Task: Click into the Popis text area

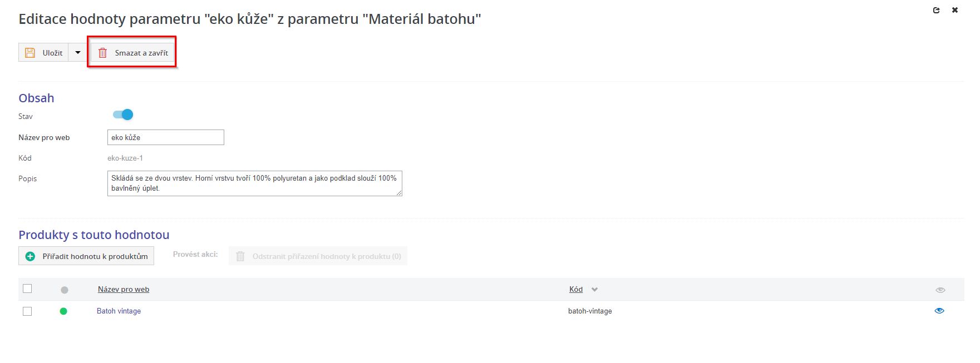Action: click(254, 183)
